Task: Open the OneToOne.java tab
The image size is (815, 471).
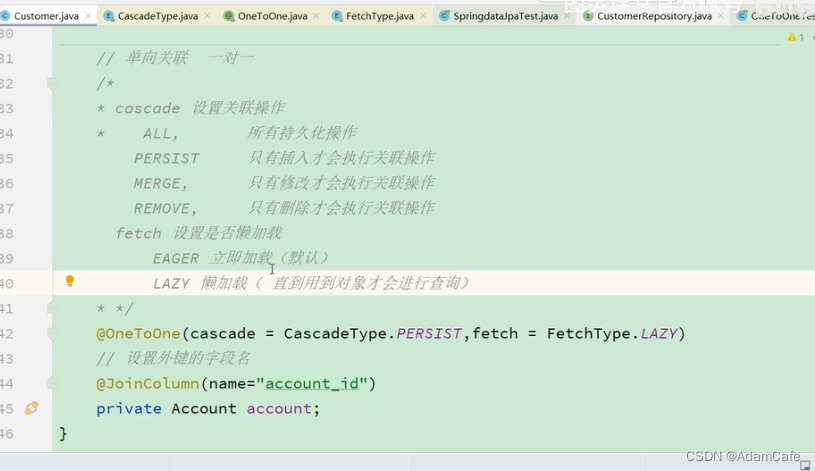Action: point(272,16)
